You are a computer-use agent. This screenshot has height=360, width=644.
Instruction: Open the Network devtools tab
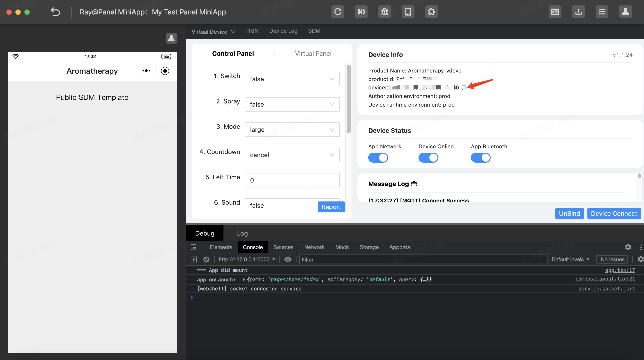pyautogui.click(x=314, y=247)
